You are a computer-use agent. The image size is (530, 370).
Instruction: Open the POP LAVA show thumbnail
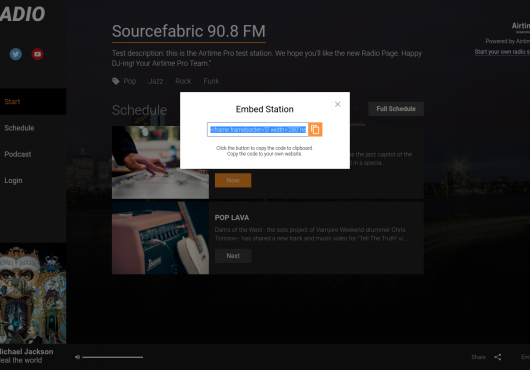click(x=161, y=238)
